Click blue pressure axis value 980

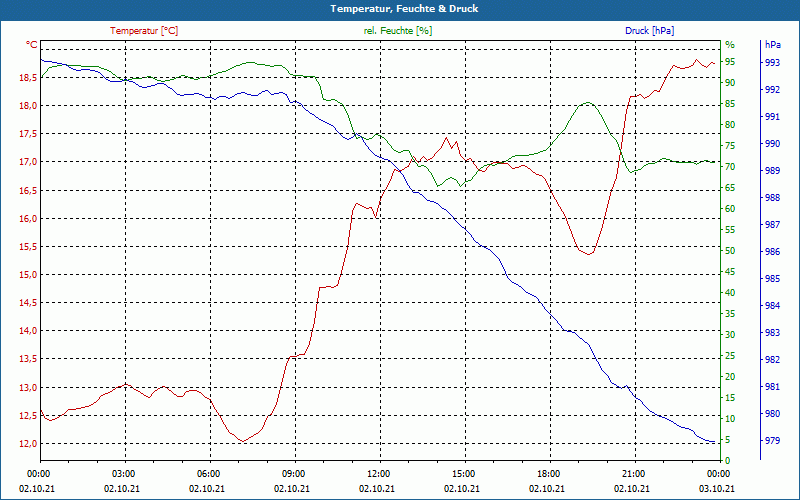coord(772,414)
